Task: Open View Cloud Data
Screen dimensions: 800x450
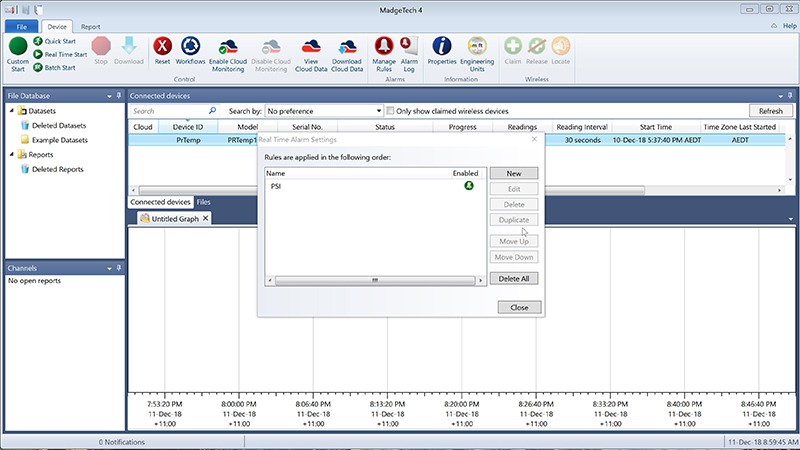Action: click(309, 47)
